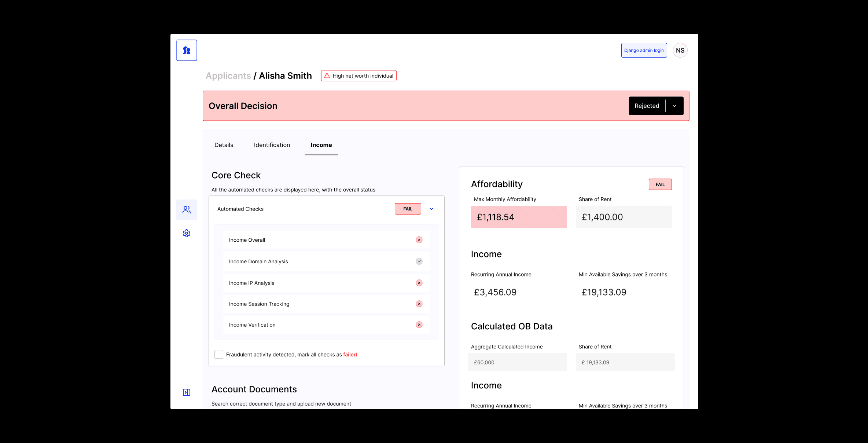Expand sidebar with panel toggle icon
Viewport: 868px width, 443px height.
tap(187, 392)
